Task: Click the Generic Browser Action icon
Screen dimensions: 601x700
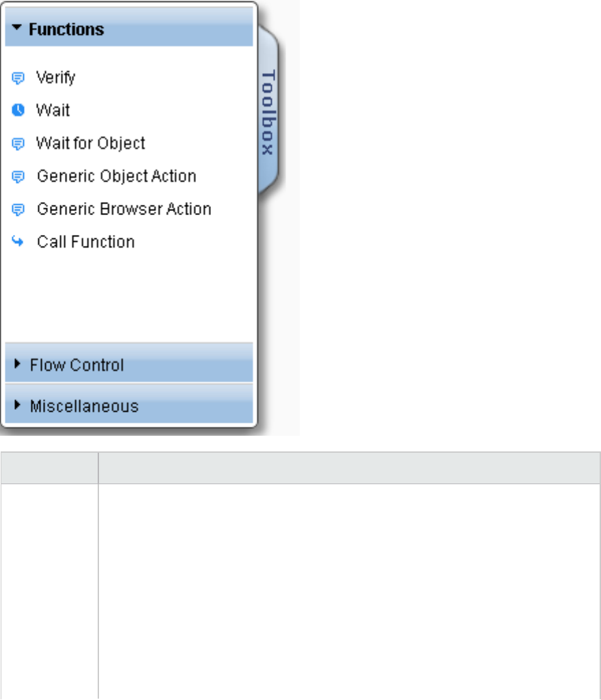Action: (x=18, y=209)
